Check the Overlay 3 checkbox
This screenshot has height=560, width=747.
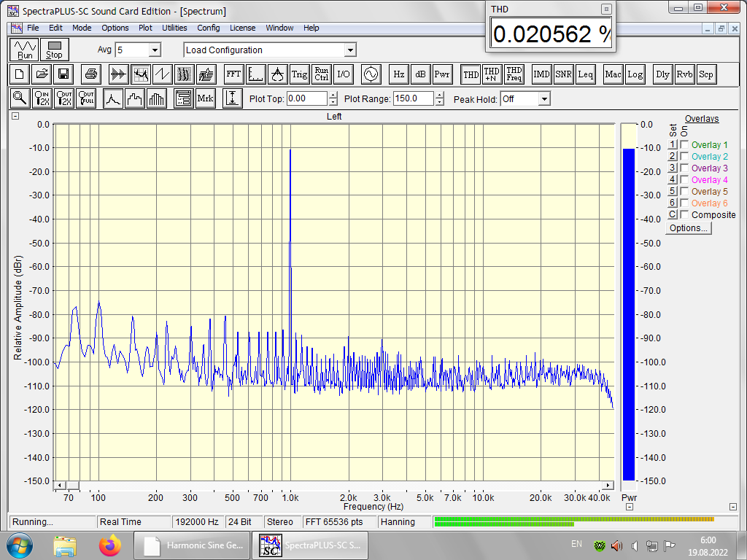[684, 168]
